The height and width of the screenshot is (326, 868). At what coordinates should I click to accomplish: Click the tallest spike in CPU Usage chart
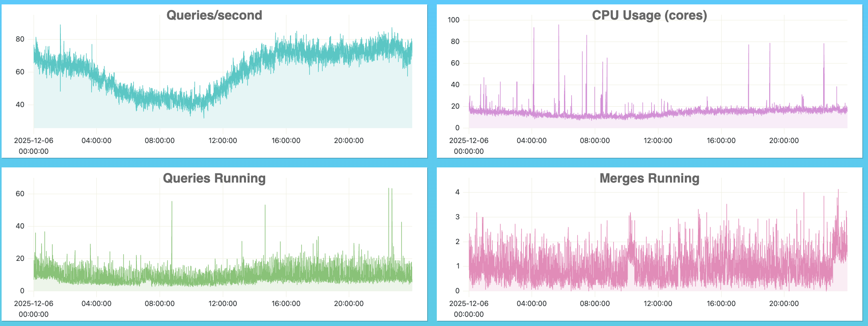click(x=559, y=26)
